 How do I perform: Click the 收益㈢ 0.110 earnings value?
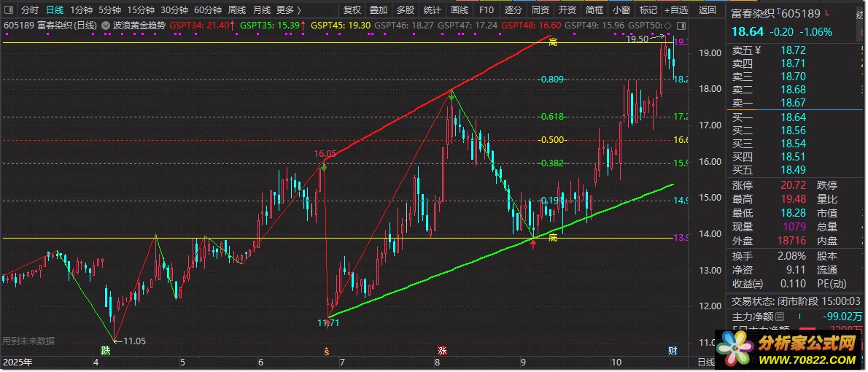[794, 284]
